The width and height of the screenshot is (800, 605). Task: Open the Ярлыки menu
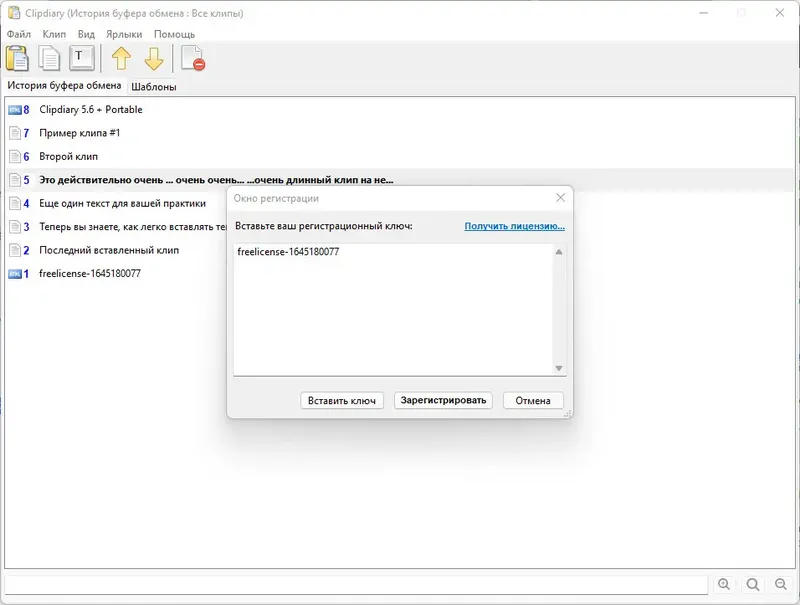coord(124,34)
